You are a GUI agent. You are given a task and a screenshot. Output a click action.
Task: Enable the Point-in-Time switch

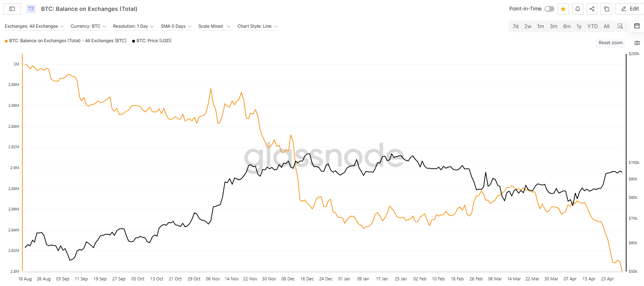point(549,9)
